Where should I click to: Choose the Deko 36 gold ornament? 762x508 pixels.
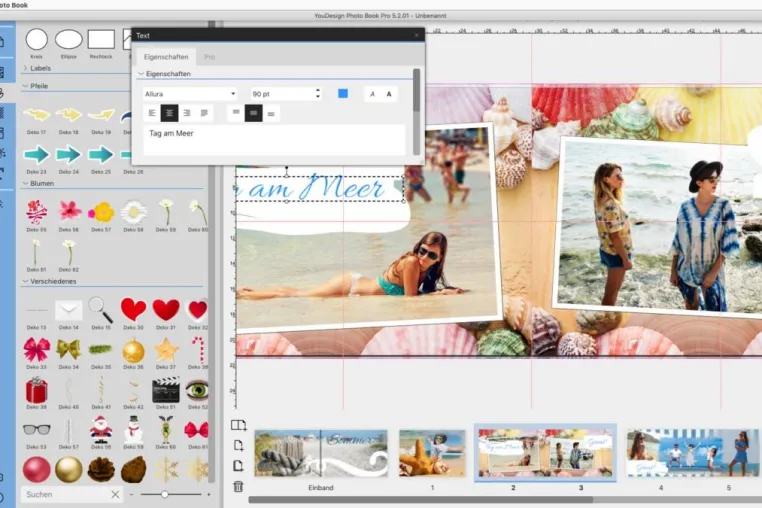pos(133,350)
